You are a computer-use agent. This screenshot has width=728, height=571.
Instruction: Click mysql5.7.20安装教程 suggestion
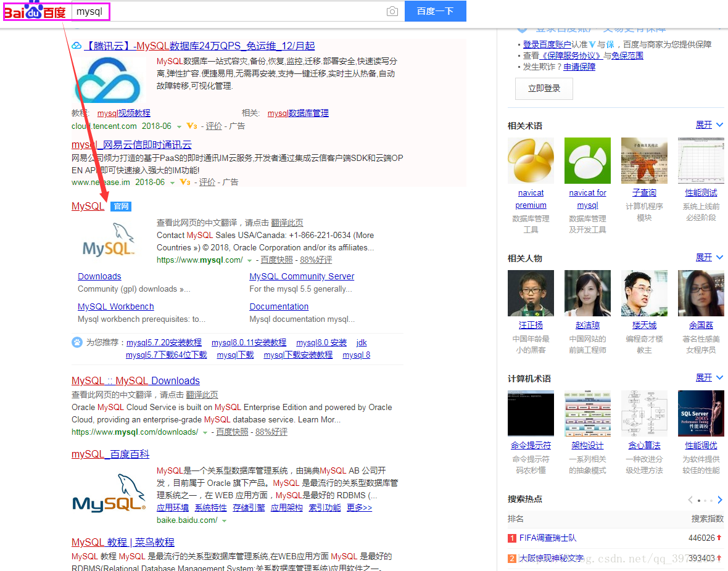pyautogui.click(x=164, y=343)
